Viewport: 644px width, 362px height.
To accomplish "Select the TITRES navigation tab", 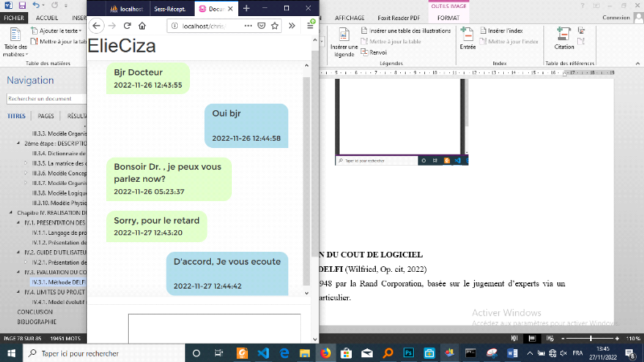I will pos(16,116).
